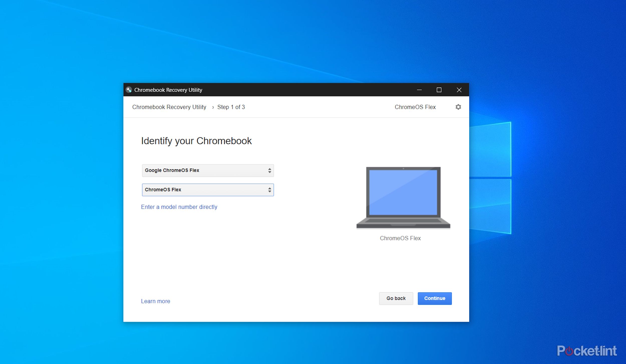Close the Chromebook Recovery Utility window
Screen dimensions: 626x364
pos(459,90)
